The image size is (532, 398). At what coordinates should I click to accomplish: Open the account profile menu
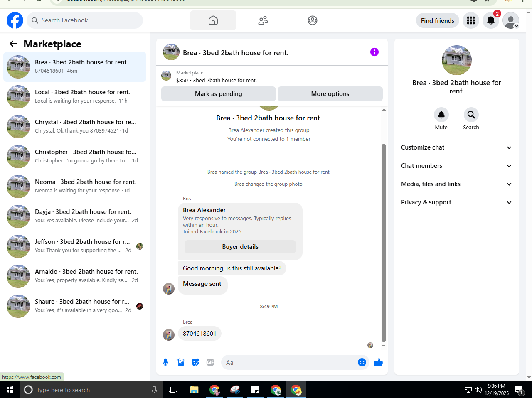coord(511,20)
